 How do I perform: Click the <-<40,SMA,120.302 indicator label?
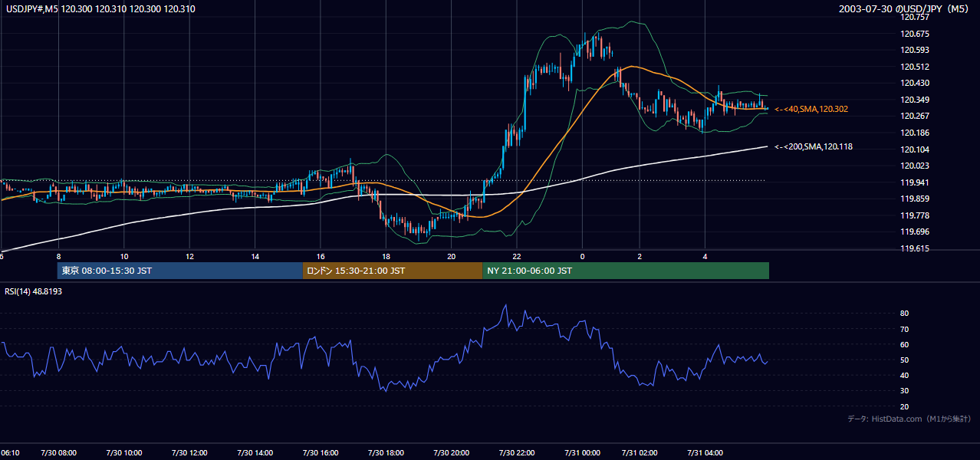click(811, 110)
